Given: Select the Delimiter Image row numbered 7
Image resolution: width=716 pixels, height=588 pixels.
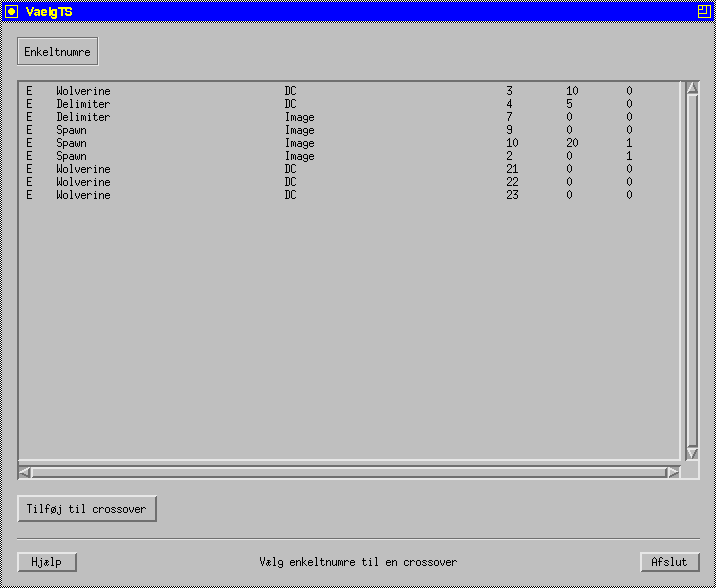Looking at the screenshot, I should click(x=349, y=117).
